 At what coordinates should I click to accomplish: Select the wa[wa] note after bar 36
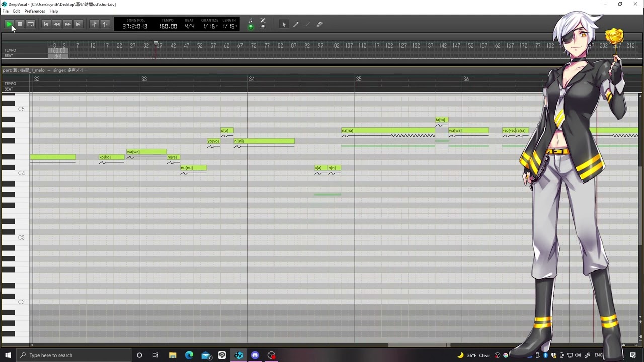[468, 130]
